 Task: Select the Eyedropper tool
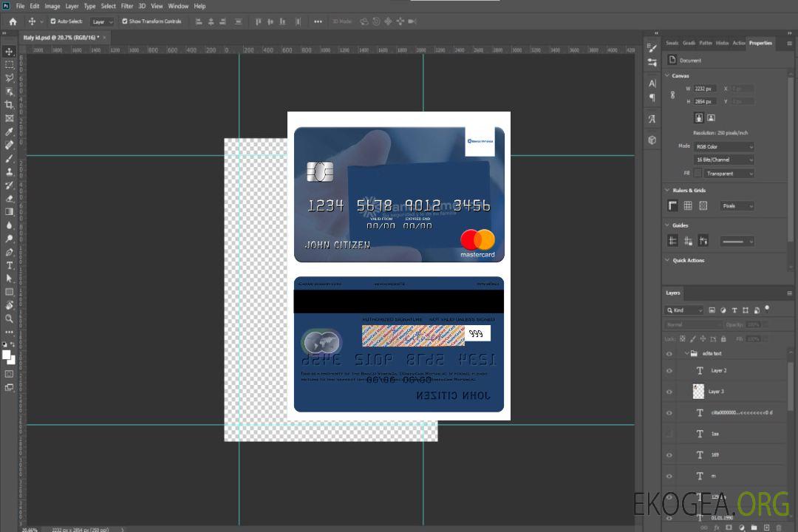click(9, 132)
